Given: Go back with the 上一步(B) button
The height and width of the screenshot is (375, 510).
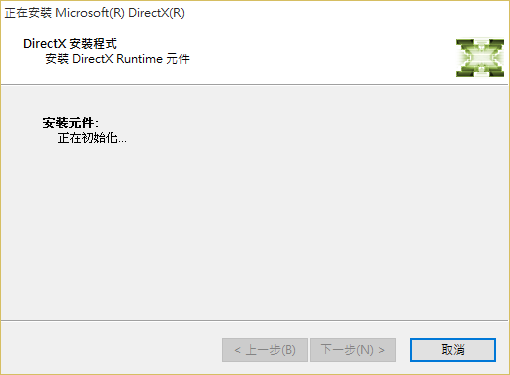Looking at the screenshot, I should coord(265,350).
